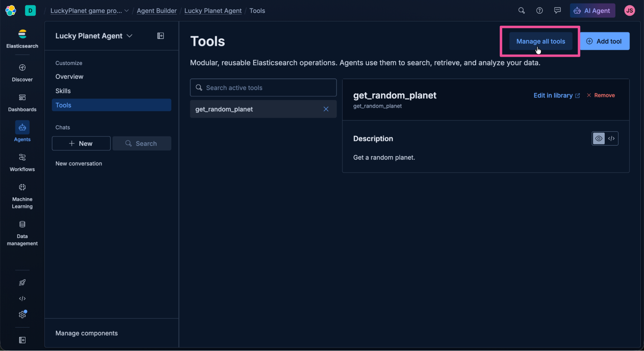The image size is (644, 351).
Task: Open the JS user avatar menu
Action: tap(630, 11)
